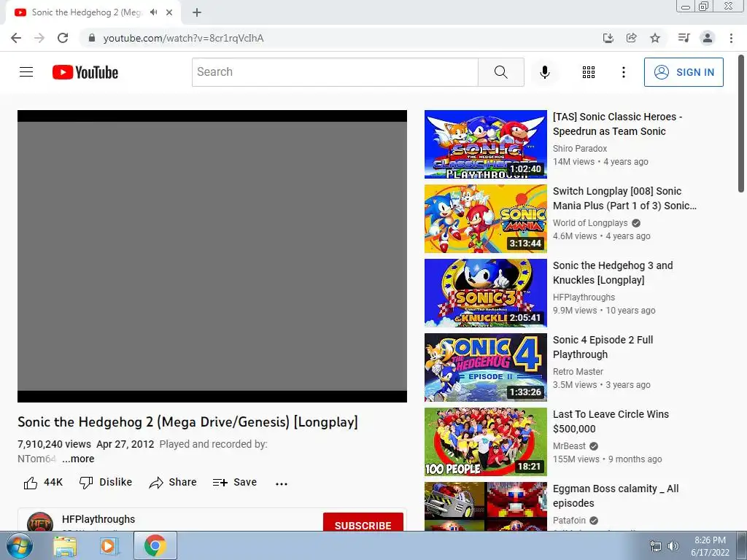Screen dimensions: 747x560
Task: Expand description with ...more
Action: [x=78, y=459]
